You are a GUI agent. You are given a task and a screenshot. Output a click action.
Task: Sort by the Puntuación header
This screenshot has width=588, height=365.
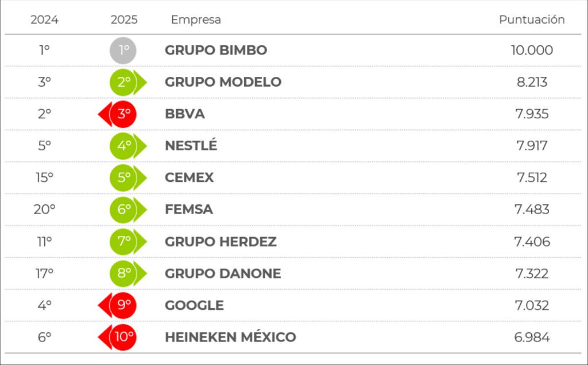click(532, 20)
